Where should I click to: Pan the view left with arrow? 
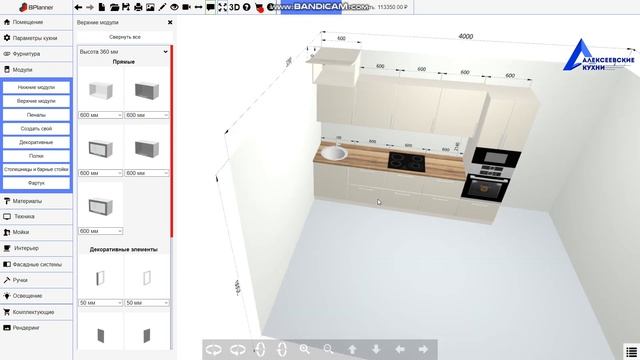click(400, 349)
